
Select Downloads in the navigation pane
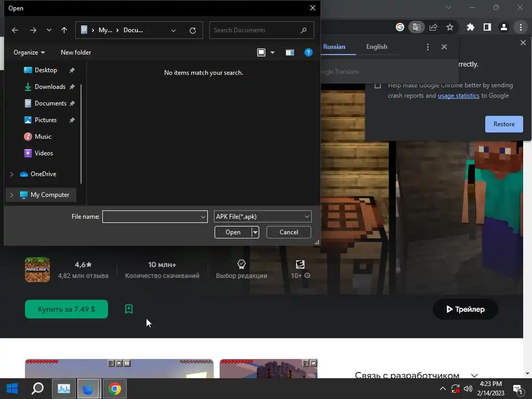pos(50,87)
